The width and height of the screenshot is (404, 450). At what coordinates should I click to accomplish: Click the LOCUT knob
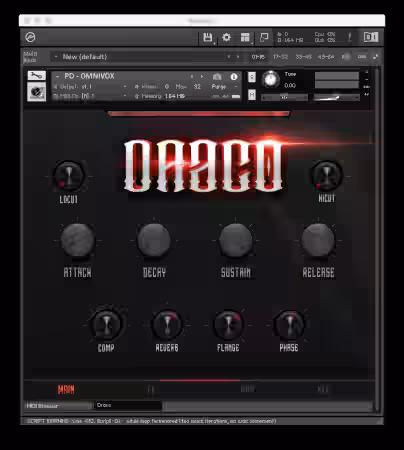click(69, 176)
